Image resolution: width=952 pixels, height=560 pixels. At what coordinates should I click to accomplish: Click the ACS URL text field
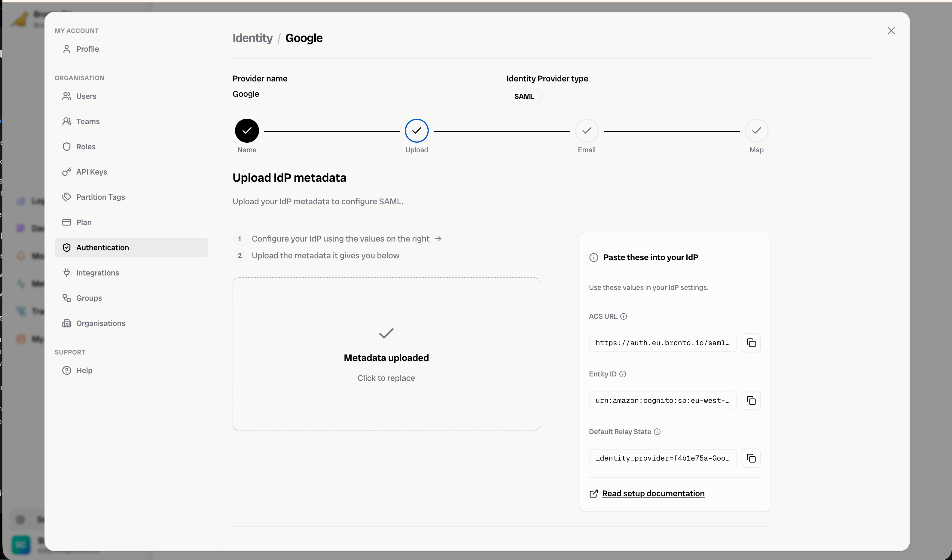coord(663,343)
